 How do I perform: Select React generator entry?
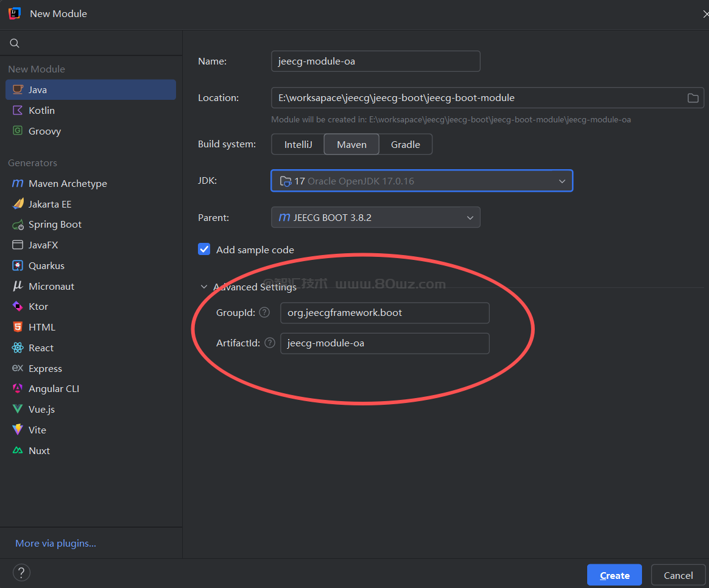(x=90, y=348)
